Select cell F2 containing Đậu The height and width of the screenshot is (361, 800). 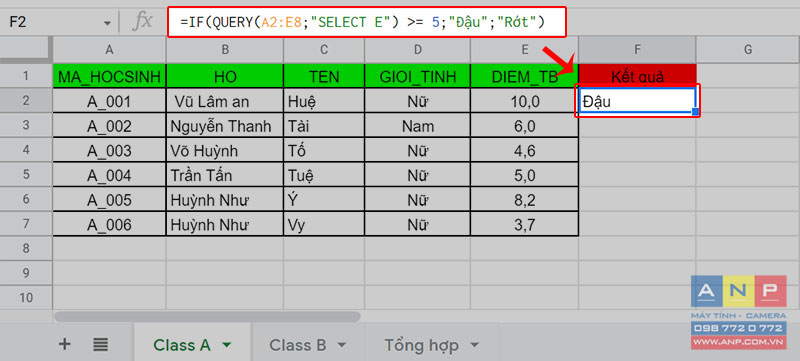coord(637,101)
